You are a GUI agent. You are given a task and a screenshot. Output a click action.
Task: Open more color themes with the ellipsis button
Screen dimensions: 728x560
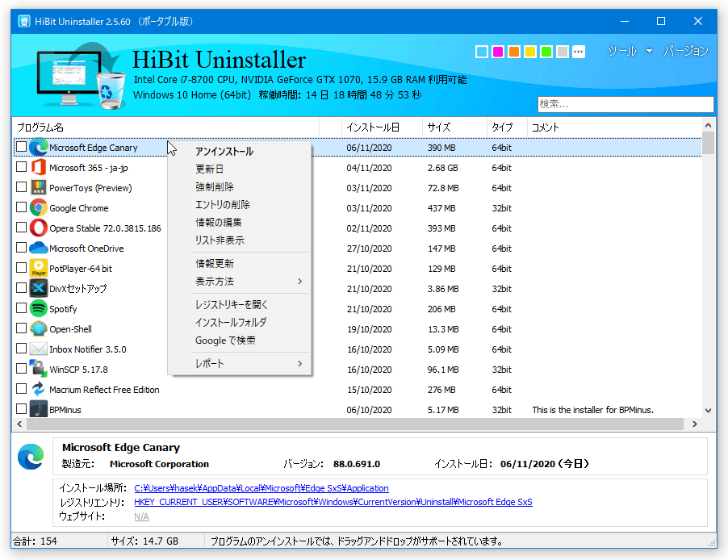579,52
